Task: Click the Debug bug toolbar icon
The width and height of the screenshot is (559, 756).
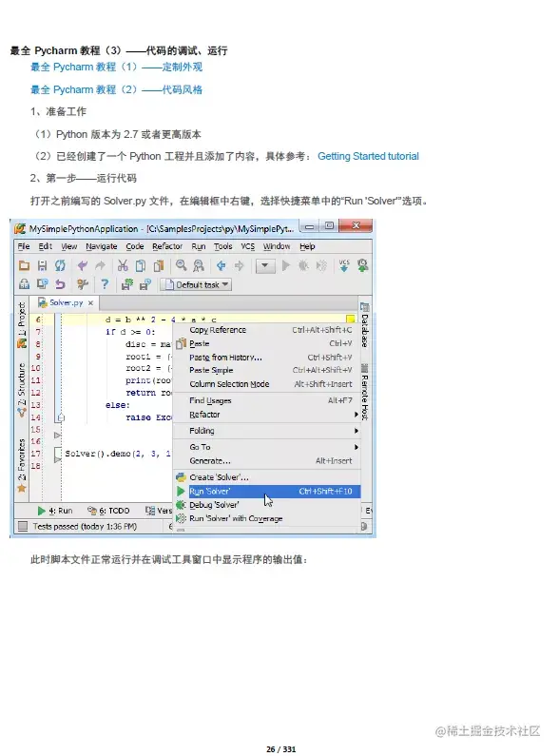Action: (x=303, y=265)
